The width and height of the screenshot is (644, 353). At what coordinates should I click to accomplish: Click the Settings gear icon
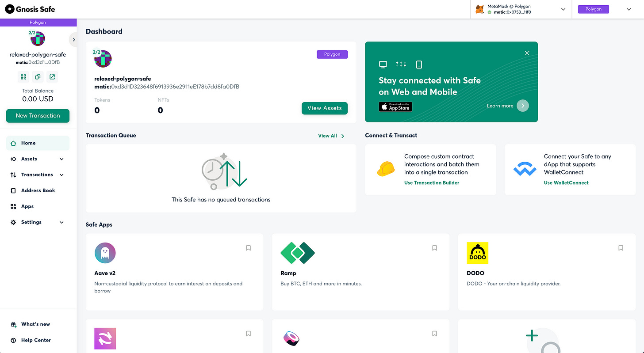(13, 222)
